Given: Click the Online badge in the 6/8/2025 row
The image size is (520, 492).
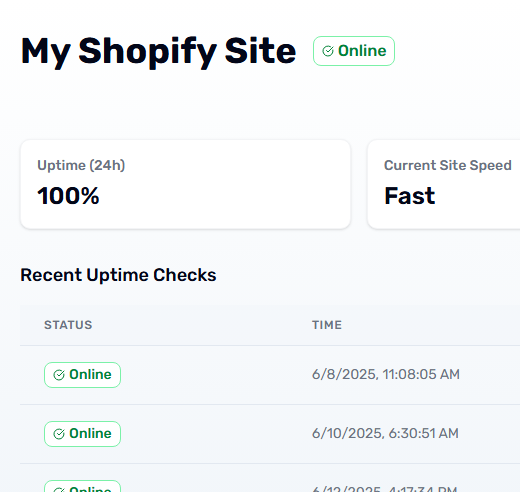Looking at the screenshot, I should pyautogui.click(x=82, y=375).
